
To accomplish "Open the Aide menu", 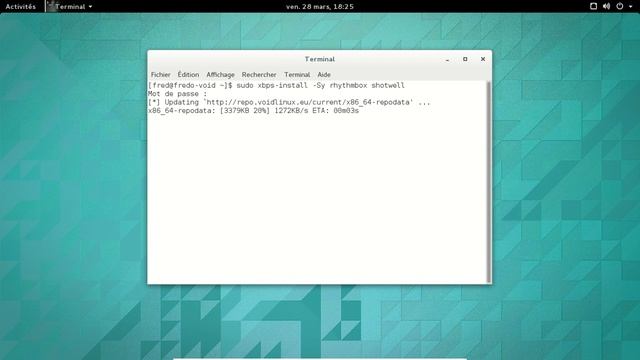I will tap(324, 75).
